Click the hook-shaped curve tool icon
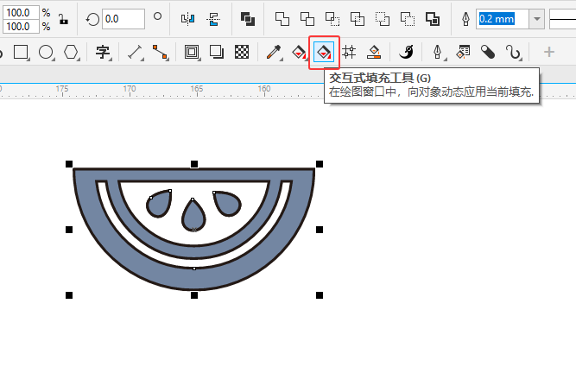The image size is (576, 392). tap(513, 52)
